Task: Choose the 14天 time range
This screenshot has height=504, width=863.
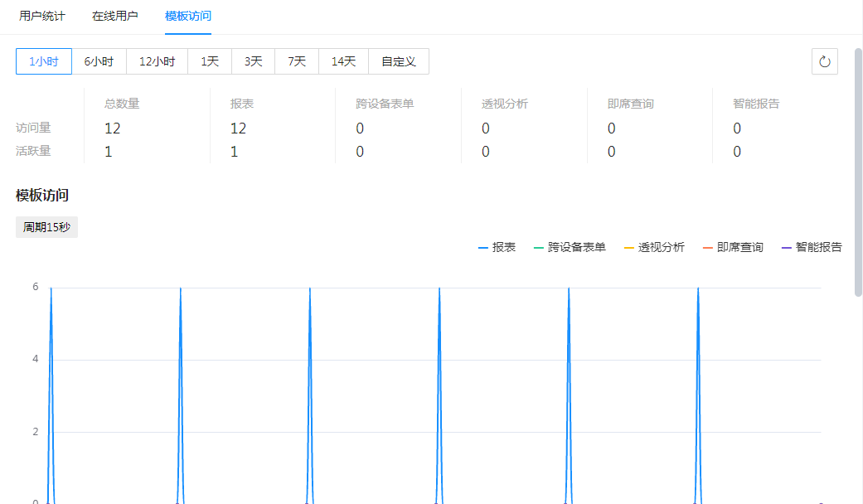Action: tap(343, 61)
